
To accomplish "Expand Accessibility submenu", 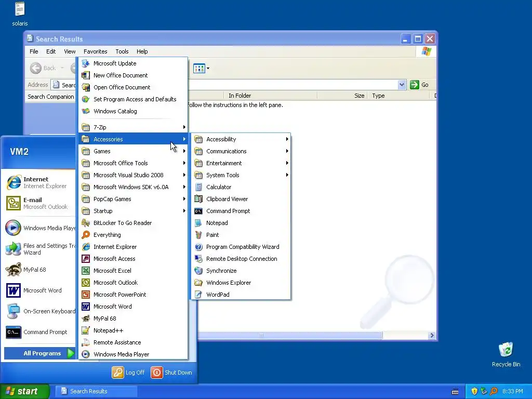I will click(x=241, y=139).
